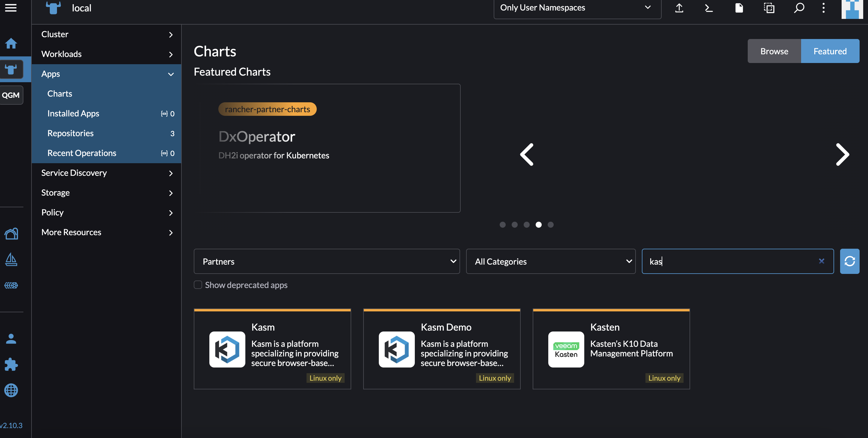Screen dimensions: 868x438
Task: Click the Kasm chart logo
Action: [227, 349]
